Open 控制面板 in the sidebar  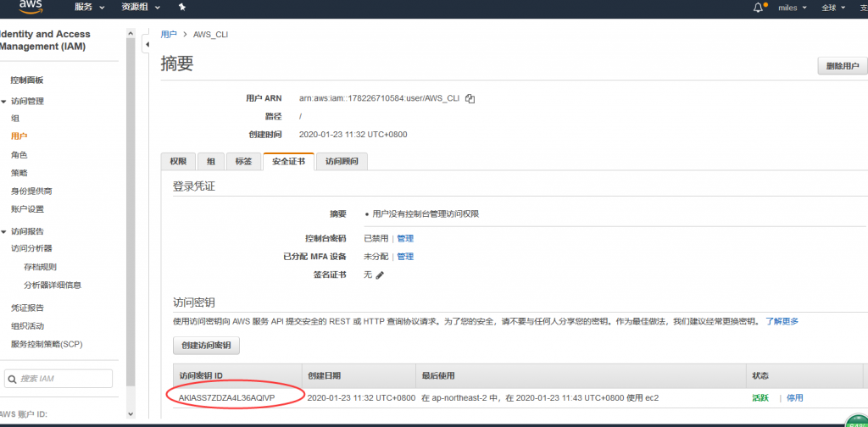27,80
